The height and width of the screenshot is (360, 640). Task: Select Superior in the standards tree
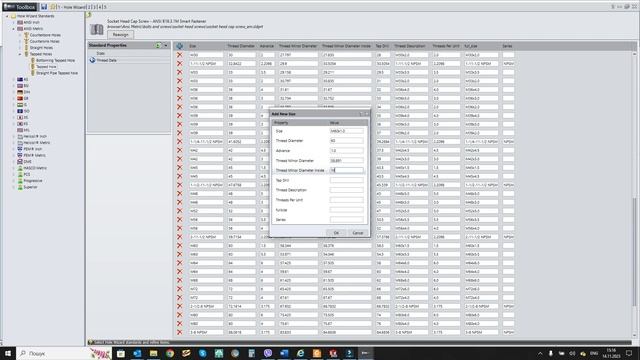(31, 187)
